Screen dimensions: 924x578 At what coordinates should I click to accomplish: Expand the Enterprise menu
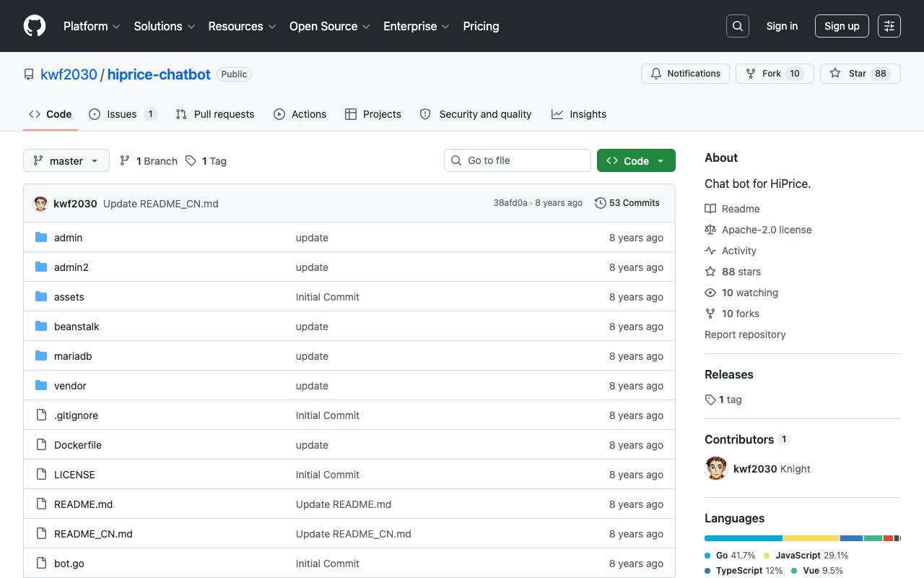coord(417,26)
